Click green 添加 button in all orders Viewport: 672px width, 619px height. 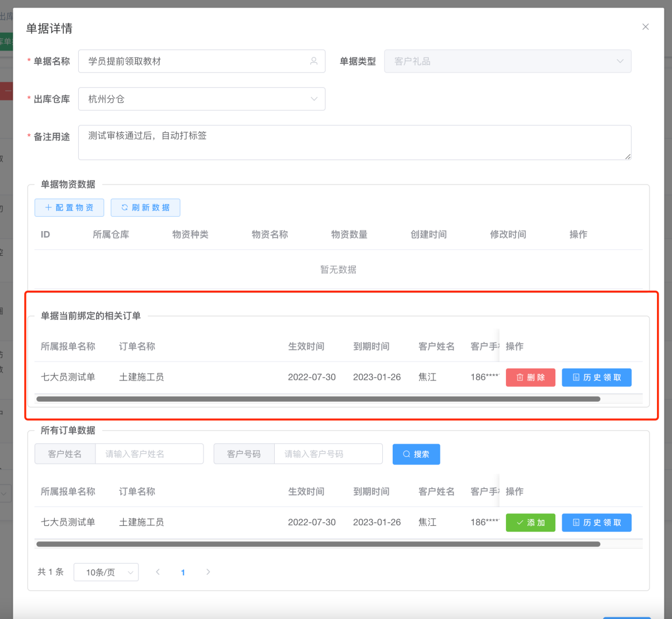pos(530,522)
